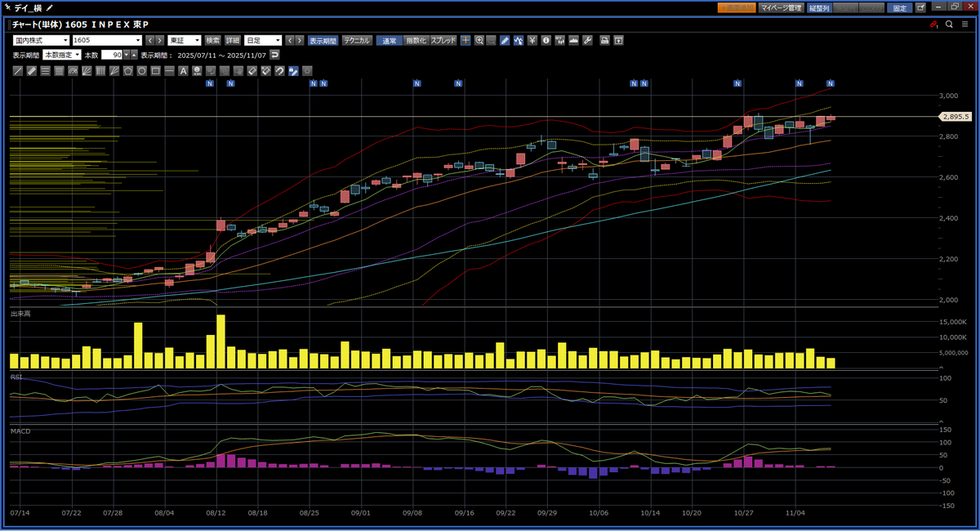Click the news marker N near 08/12

coord(210,83)
